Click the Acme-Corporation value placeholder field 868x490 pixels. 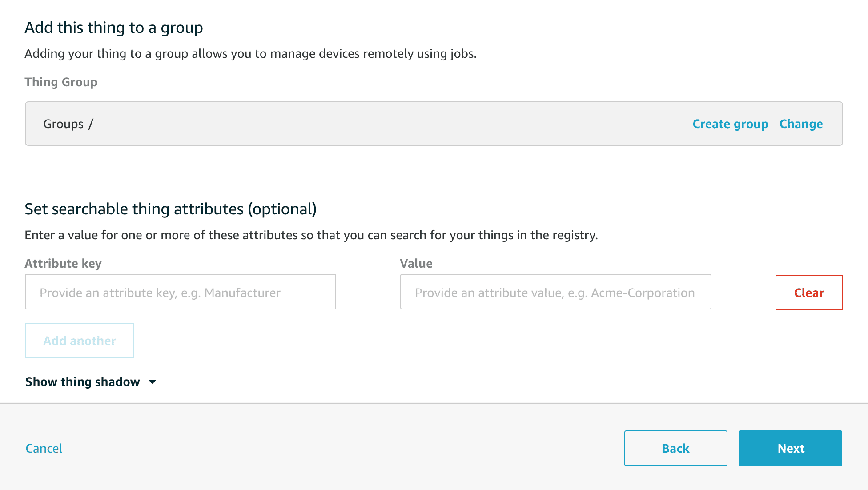(x=555, y=292)
